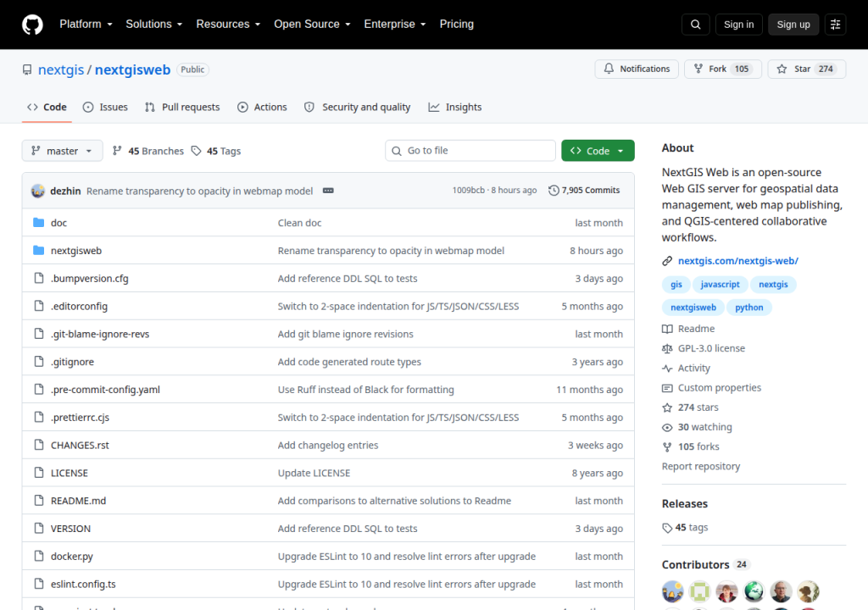
Task: Open nextgis.com/nextgis-web/ website link
Action: 738,261
